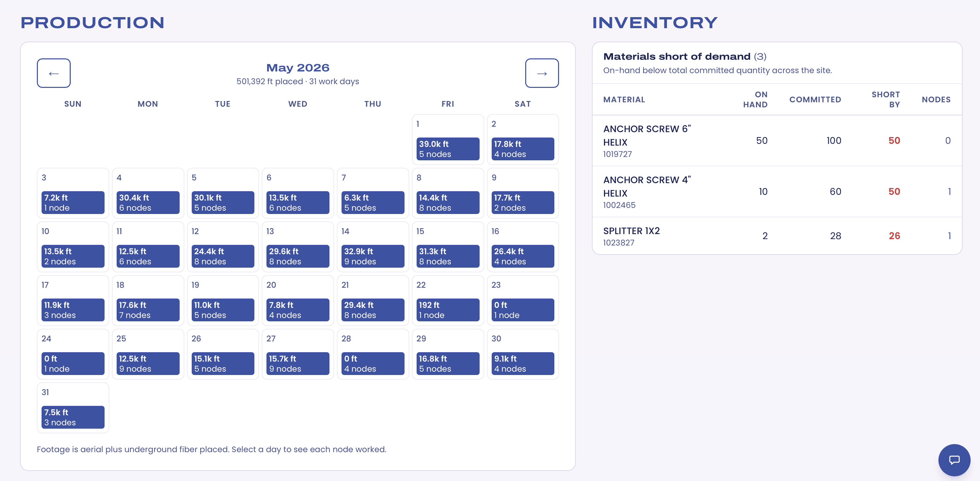Click ANCHOR SCREW 6" HELIX material row
Viewport: 980px width, 481px height.
[777, 141]
